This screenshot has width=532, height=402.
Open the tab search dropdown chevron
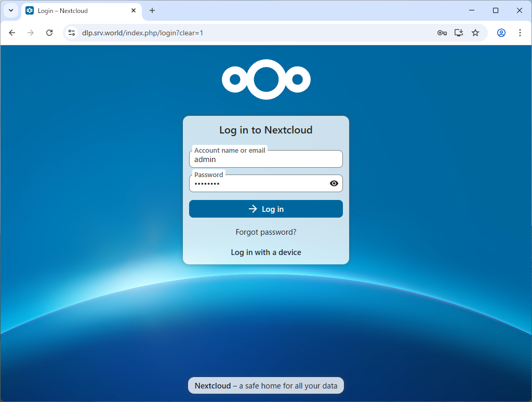point(11,10)
